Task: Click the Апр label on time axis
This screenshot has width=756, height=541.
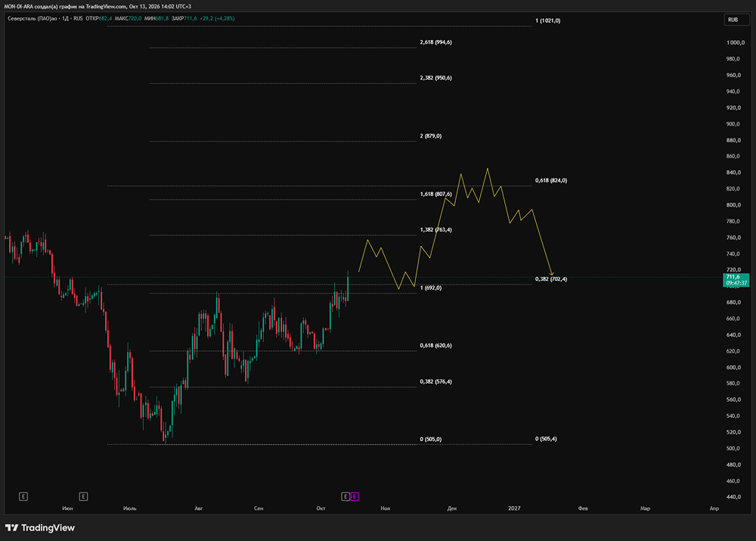Action: click(714, 508)
